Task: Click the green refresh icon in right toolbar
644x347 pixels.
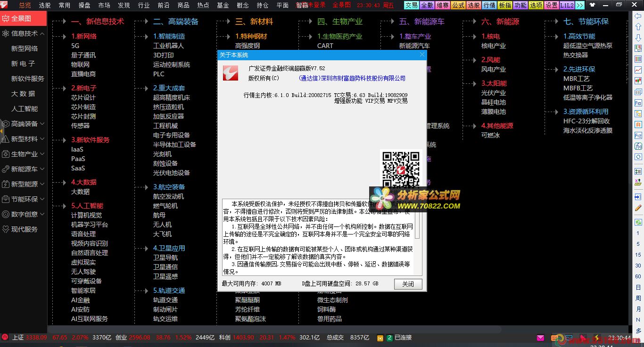Action: point(638,222)
